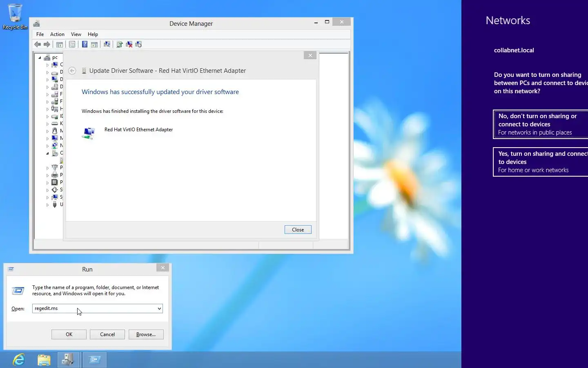Select the Mice category icon in device tree

[55, 131]
